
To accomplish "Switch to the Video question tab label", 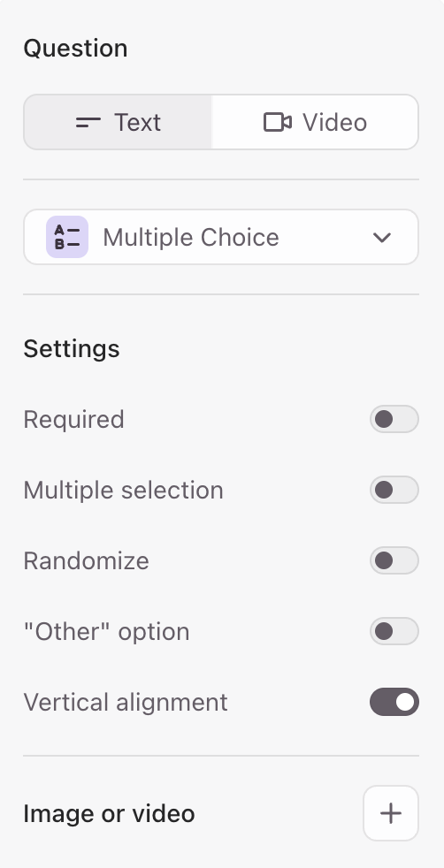I will click(x=334, y=122).
